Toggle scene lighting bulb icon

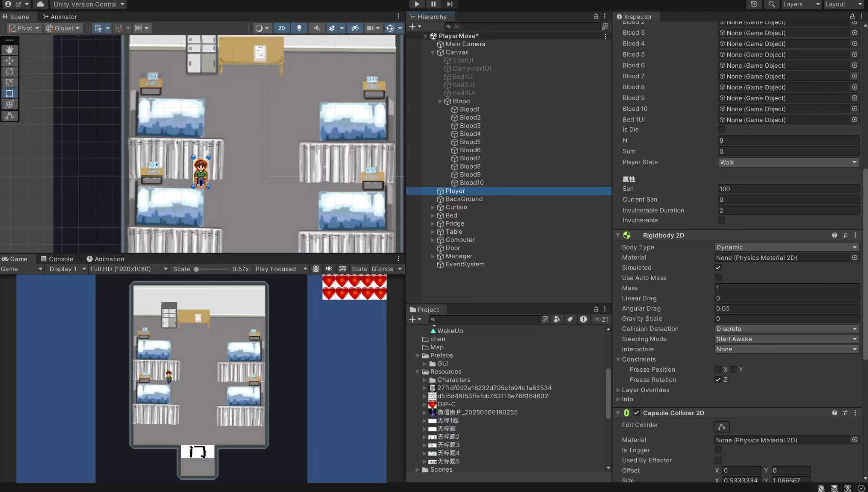point(299,28)
